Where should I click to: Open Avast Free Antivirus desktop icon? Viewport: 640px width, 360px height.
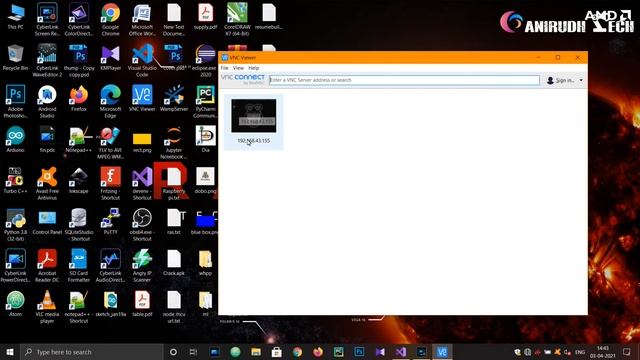(x=47, y=183)
